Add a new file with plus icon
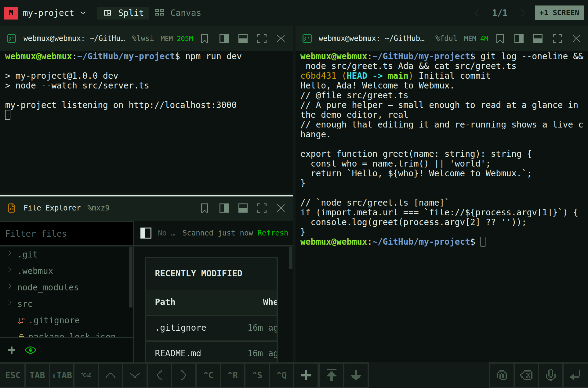 [x=12, y=350]
